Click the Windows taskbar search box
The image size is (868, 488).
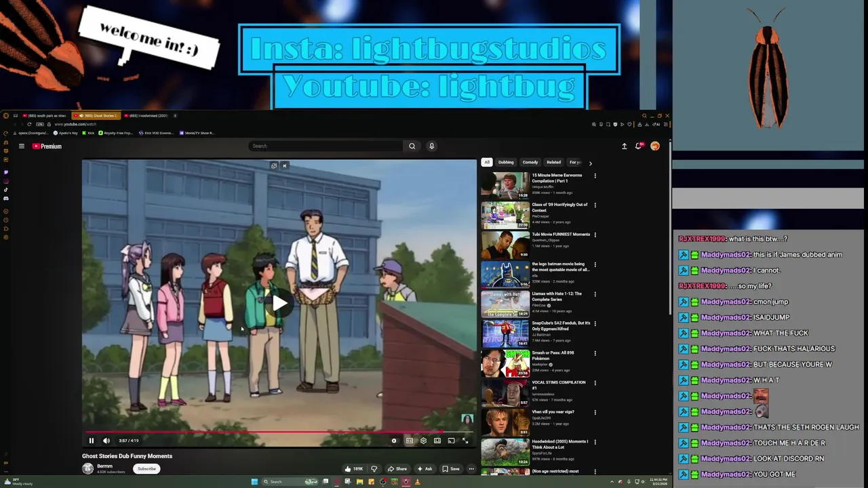[290, 482]
